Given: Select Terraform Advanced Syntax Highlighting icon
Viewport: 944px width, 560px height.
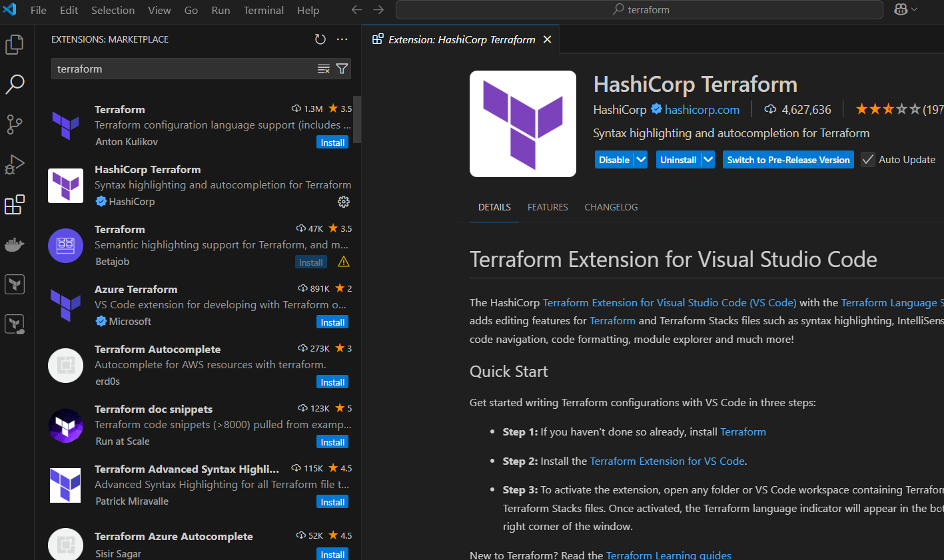Looking at the screenshot, I should click(x=66, y=485).
